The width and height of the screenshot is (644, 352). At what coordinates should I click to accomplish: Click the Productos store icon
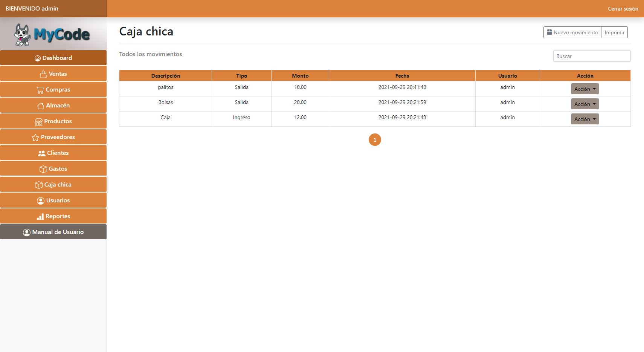point(38,122)
